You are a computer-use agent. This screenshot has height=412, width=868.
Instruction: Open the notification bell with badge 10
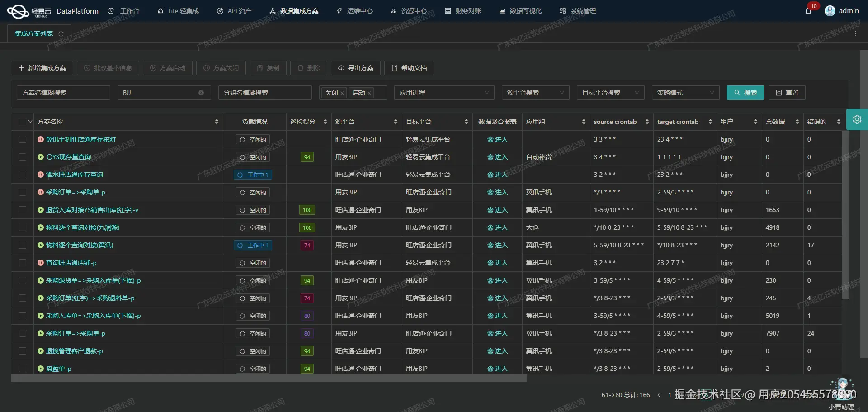809,11
